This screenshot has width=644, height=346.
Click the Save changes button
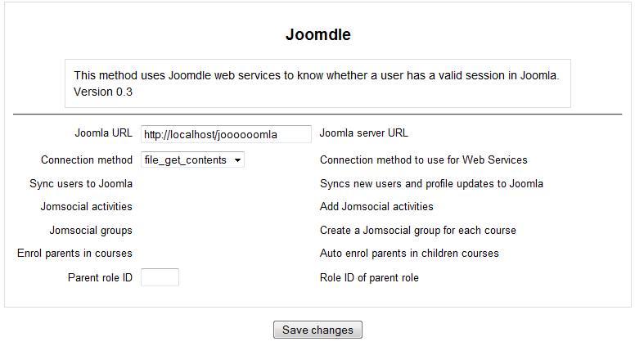[317, 330]
